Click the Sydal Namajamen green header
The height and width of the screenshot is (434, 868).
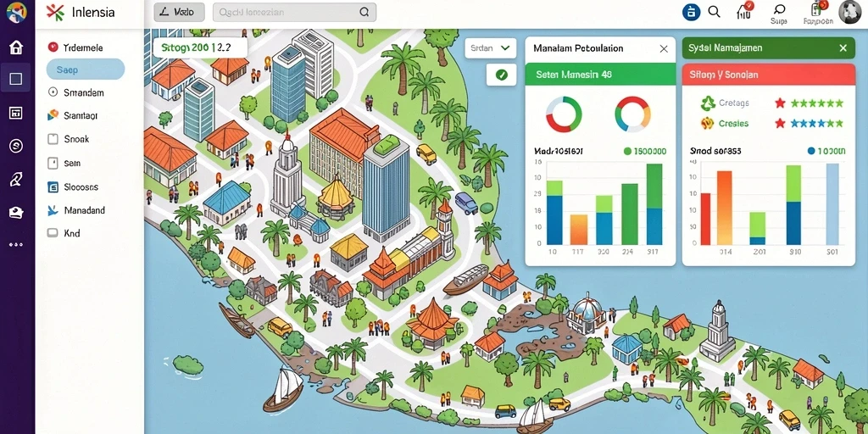pyautogui.click(x=769, y=48)
